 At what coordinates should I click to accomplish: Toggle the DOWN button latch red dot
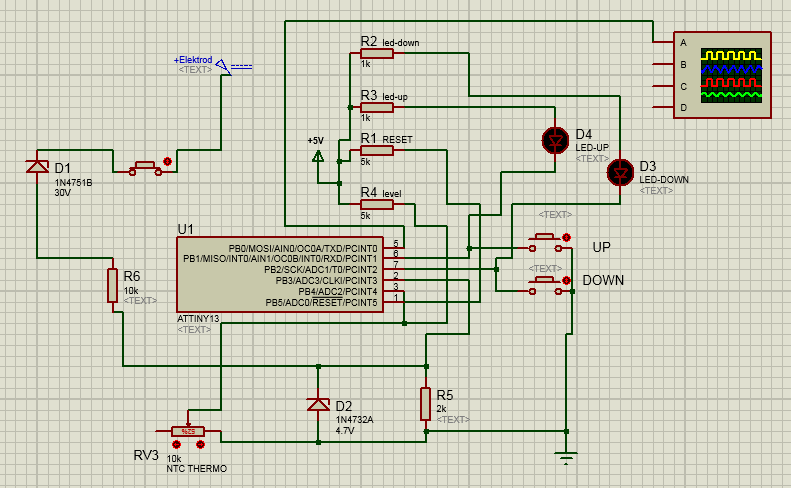pos(567,280)
